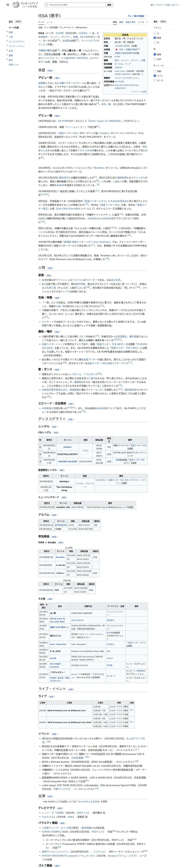Click the AVCD-98179/B catalog number cell
The height and width of the screenshot is (868, 186).
[85, 529]
